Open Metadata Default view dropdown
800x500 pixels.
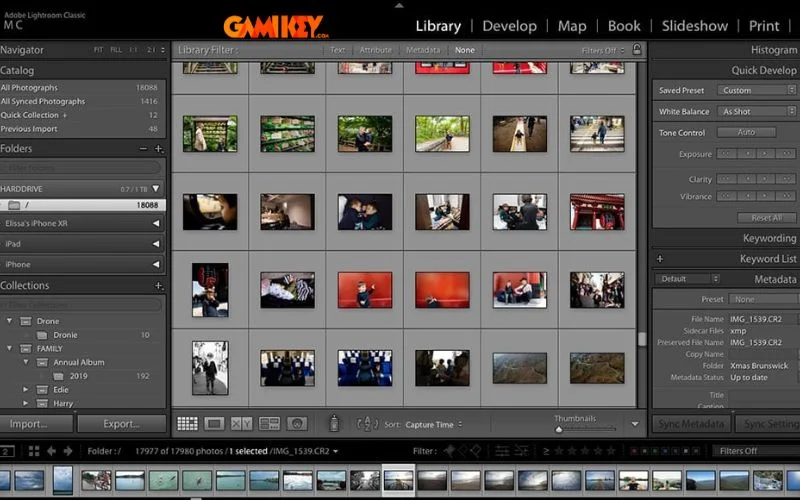click(687, 279)
